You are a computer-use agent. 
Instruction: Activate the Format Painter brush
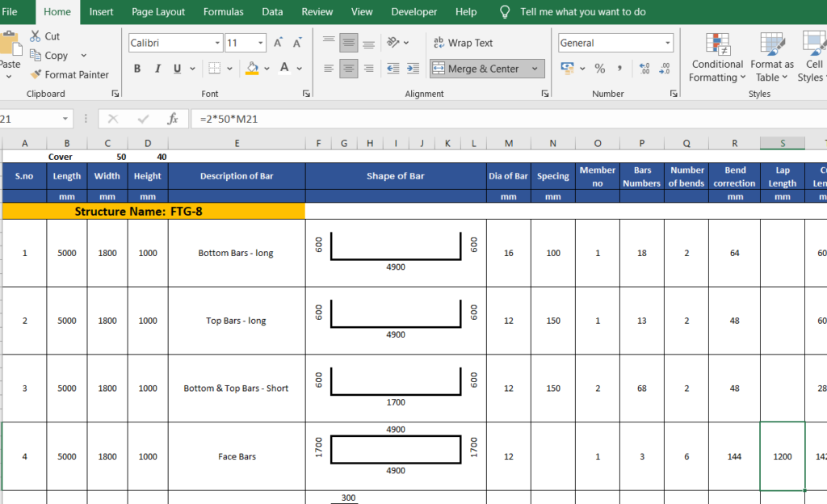(x=36, y=74)
